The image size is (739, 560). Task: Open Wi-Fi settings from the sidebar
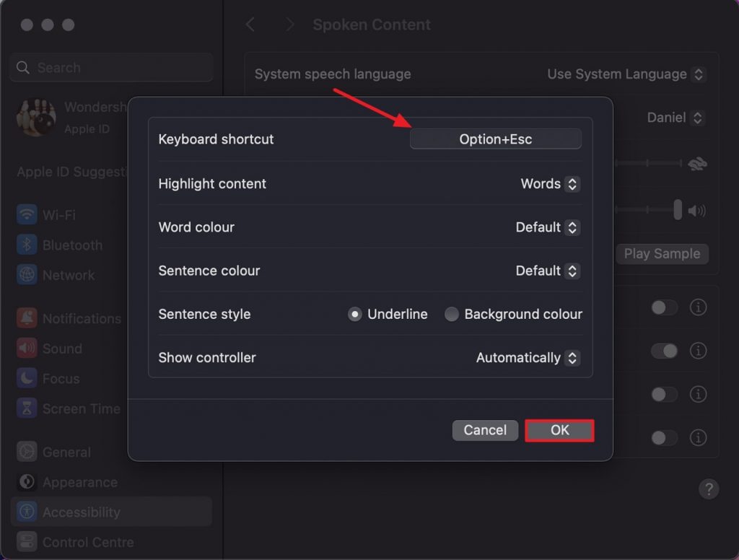pos(58,214)
